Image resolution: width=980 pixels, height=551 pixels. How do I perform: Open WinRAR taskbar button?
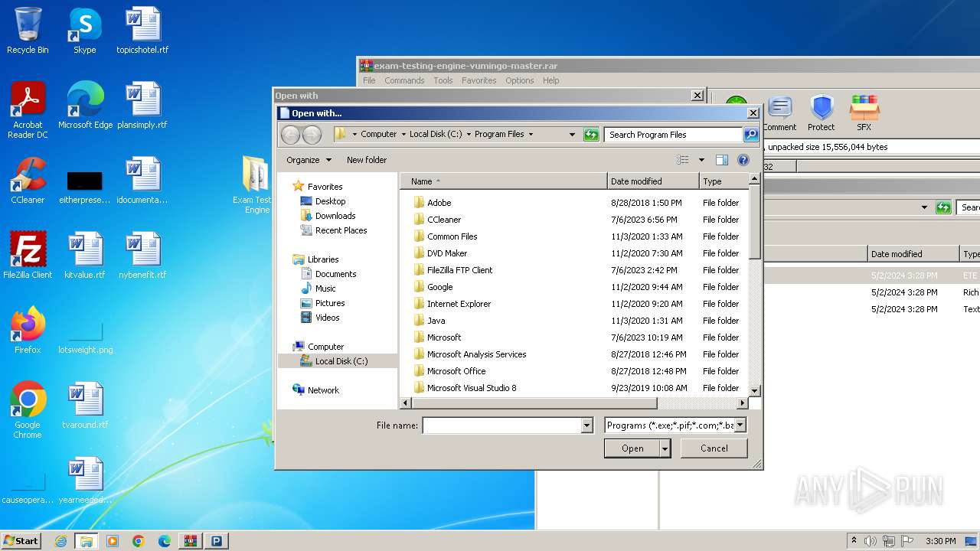point(190,541)
